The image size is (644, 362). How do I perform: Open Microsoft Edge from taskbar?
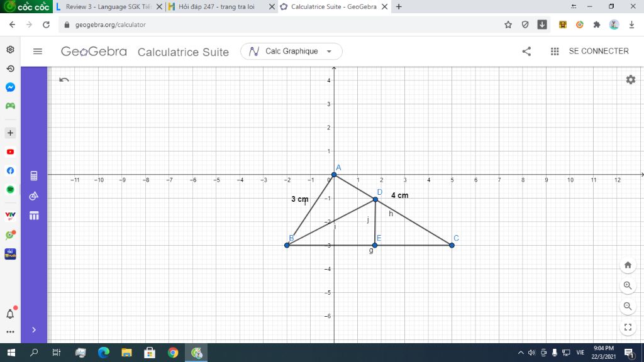click(x=104, y=353)
